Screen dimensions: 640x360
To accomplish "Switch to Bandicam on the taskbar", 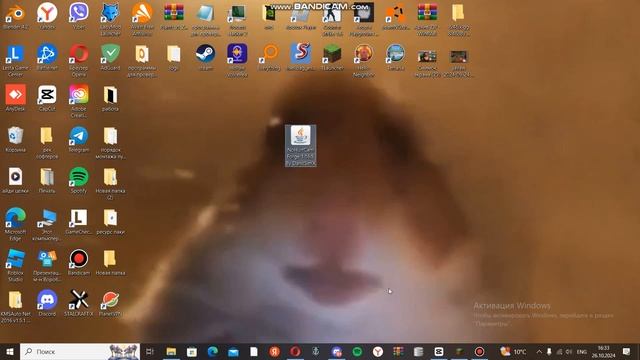I will (x=480, y=351).
